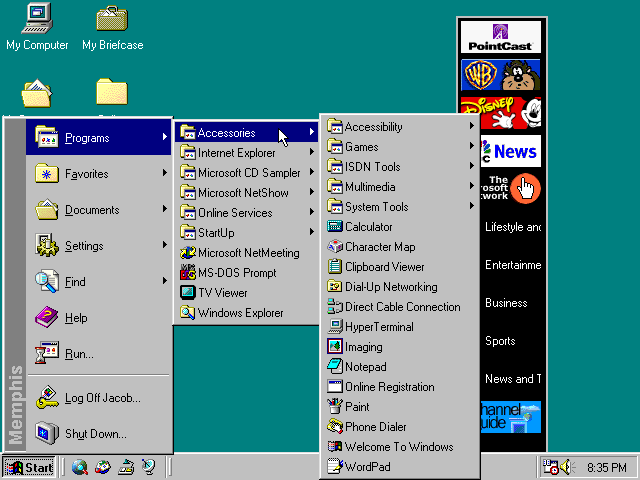640x480 pixels.
Task: Choose Find in the Start menu
Action: (98, 281)
